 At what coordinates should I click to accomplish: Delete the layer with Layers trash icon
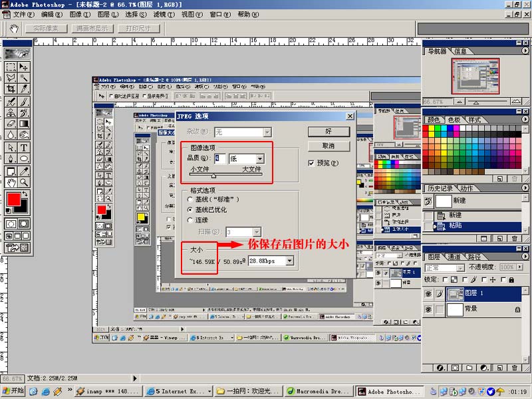515,368
